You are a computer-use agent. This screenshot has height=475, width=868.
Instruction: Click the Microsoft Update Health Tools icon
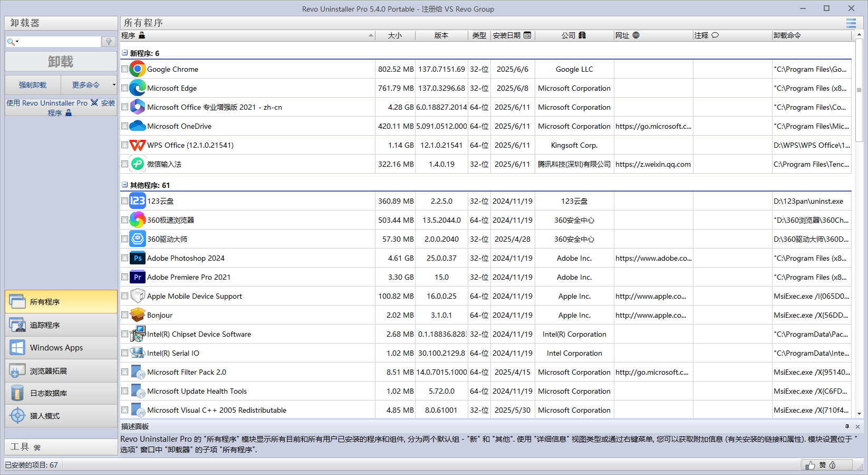[x=138, y=391]
